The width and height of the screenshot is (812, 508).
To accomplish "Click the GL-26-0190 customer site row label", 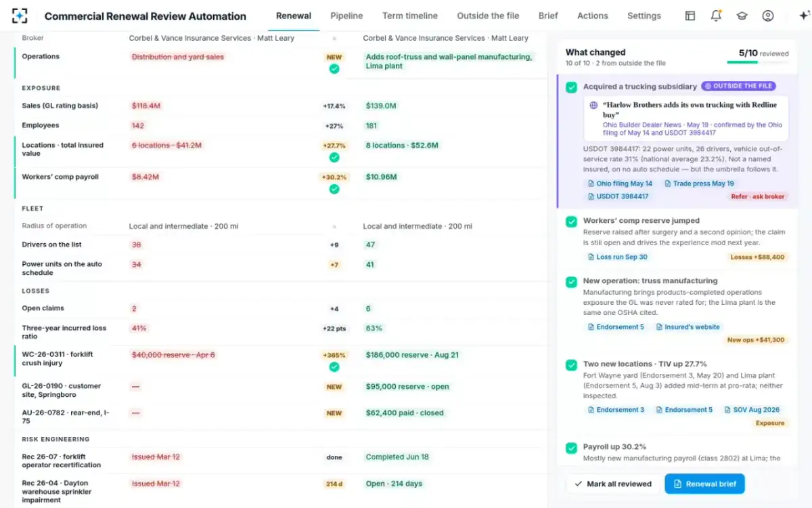I will [62, 390].
